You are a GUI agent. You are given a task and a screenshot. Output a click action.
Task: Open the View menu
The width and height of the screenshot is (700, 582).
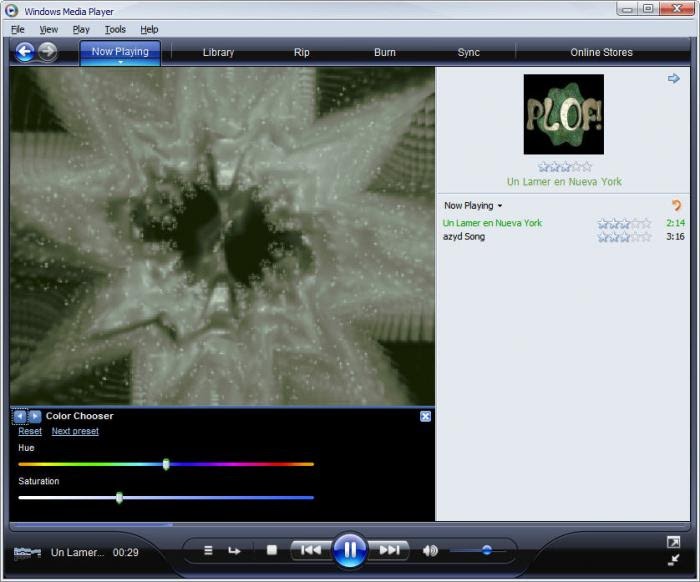49,29
